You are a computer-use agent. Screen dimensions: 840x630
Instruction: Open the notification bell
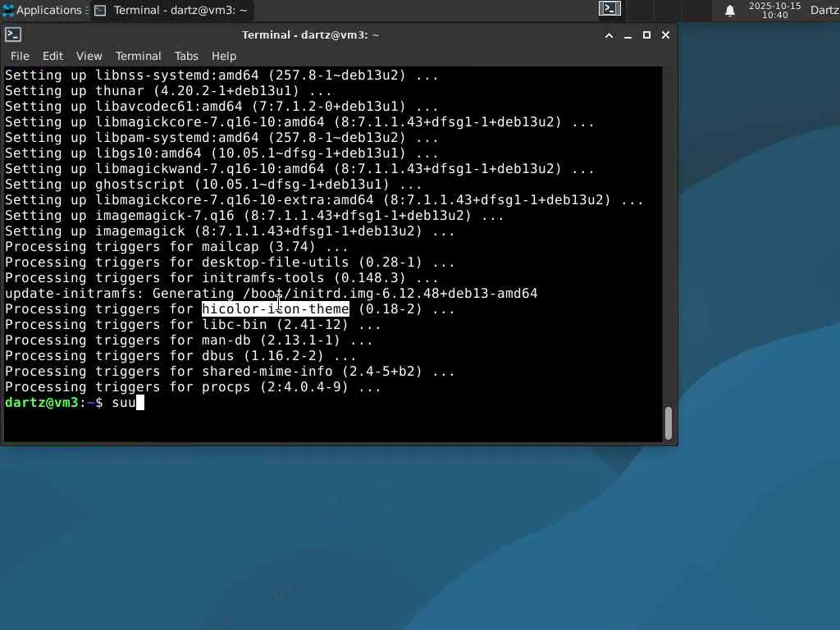click(729, 11)
